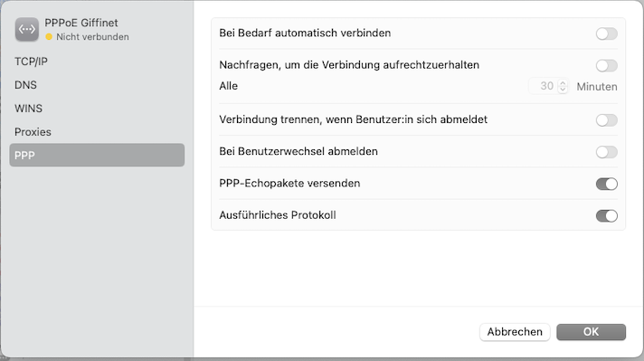
Task: Turn off Ausführliches Protokoll
Action: click(607, 215)
